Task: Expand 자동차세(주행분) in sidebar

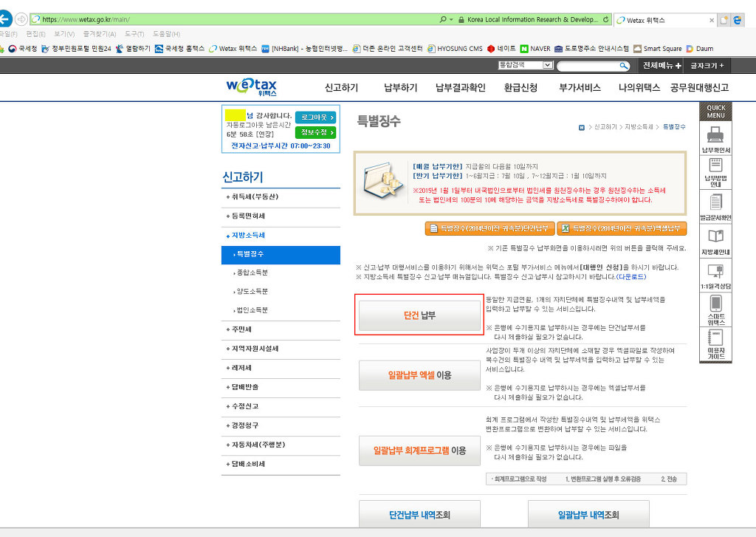Action: [x=255, y=445]
